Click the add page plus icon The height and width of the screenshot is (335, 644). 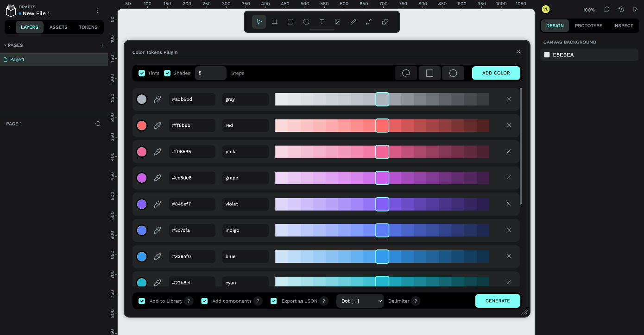pyautogui.click(x=102, y=45)
